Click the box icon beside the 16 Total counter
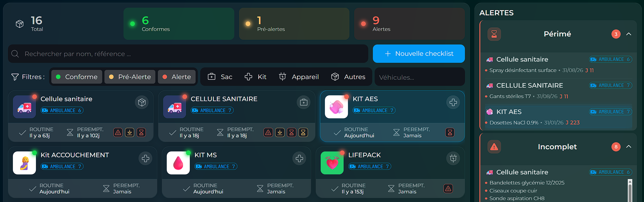This screenshot has height=202, width=644. 20,24
